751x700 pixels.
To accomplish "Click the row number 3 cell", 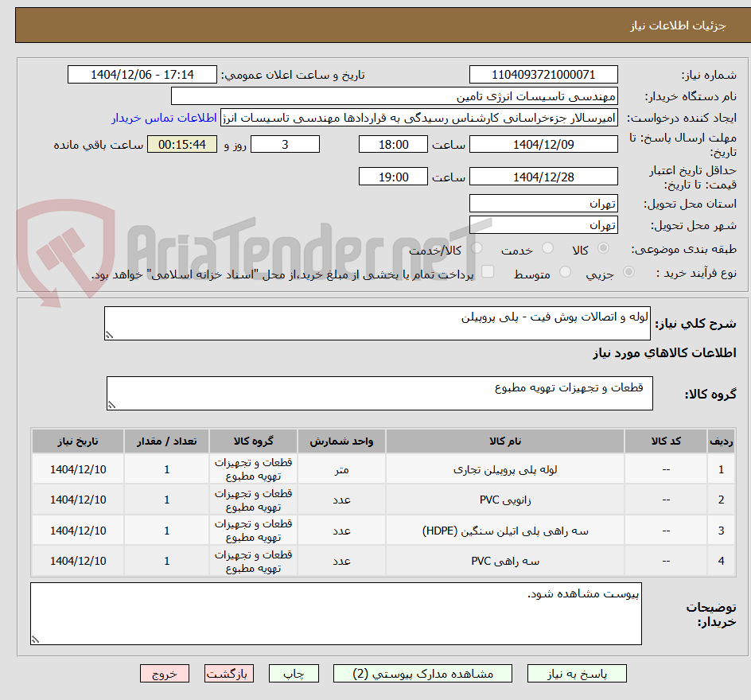I will point(722,531).
